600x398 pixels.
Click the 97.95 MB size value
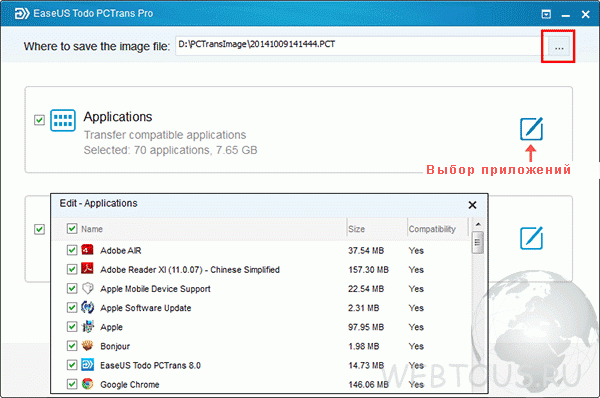point(366,327)
